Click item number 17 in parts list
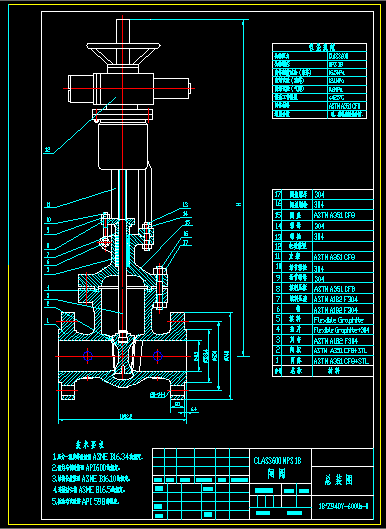The image size is (386, 529). pos(278,195)
